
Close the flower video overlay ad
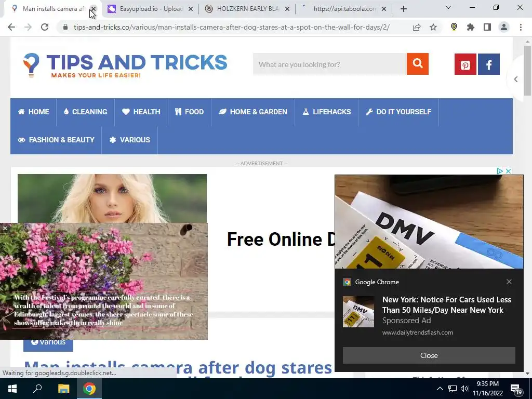pos(5,229)
